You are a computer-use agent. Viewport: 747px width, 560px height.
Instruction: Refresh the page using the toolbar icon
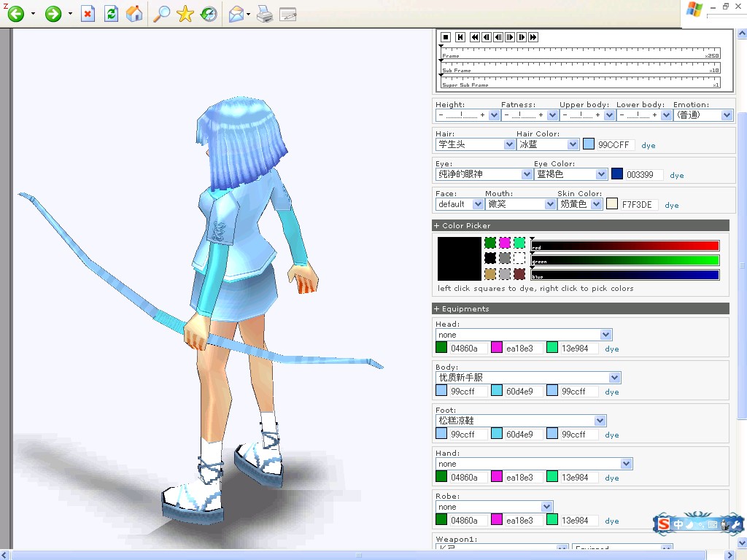pos(111,14)
